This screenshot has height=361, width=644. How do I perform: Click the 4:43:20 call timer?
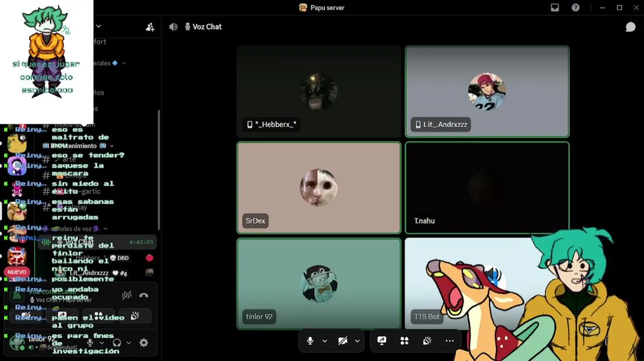141,242
